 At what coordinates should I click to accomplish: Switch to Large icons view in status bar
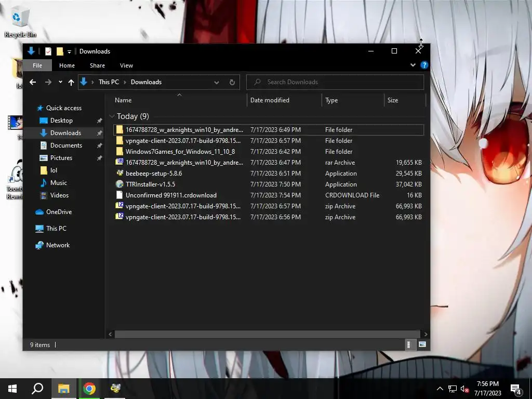(422, 345)
